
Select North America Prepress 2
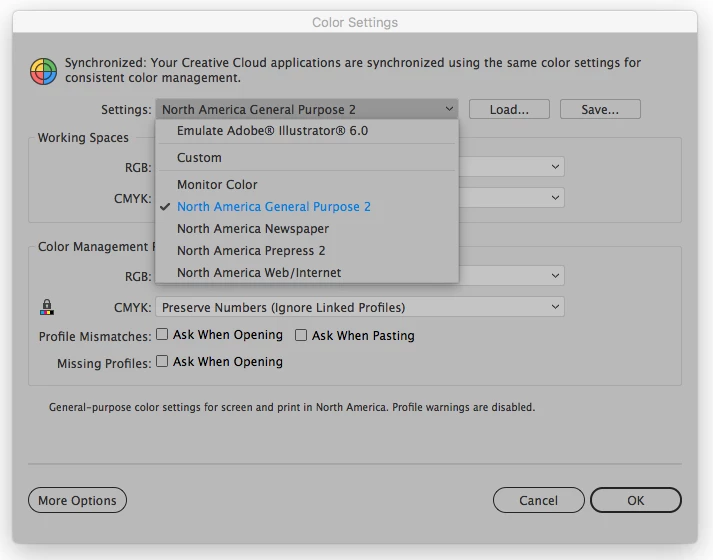tap(306, 250)
